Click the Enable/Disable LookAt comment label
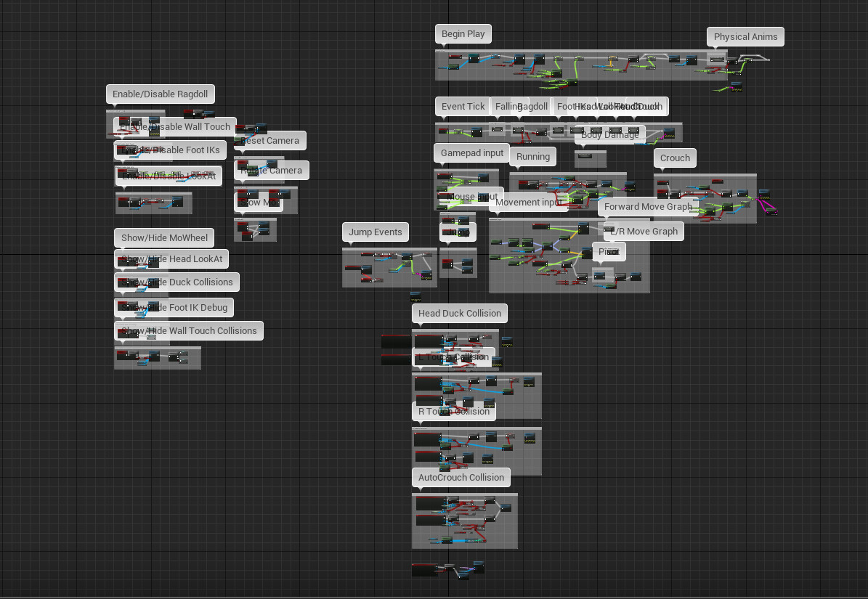Image resolution: width=868 pixels, height=599 pixels. tap(169, 176)
